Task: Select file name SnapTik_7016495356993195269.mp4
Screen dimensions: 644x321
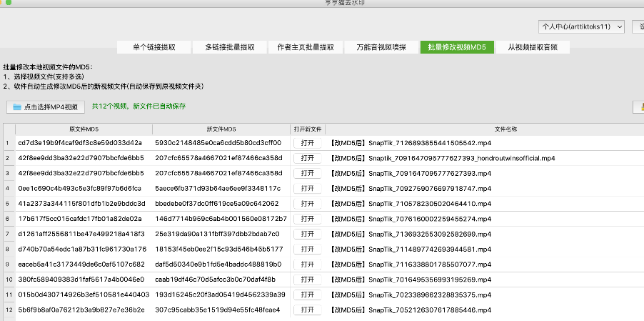Action: click(430, 280)
